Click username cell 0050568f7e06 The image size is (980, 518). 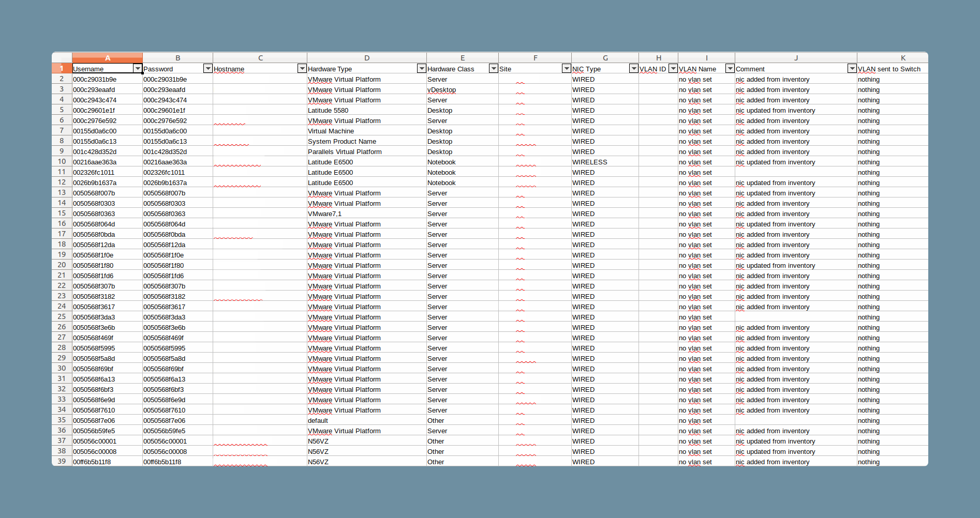[107, 420]
